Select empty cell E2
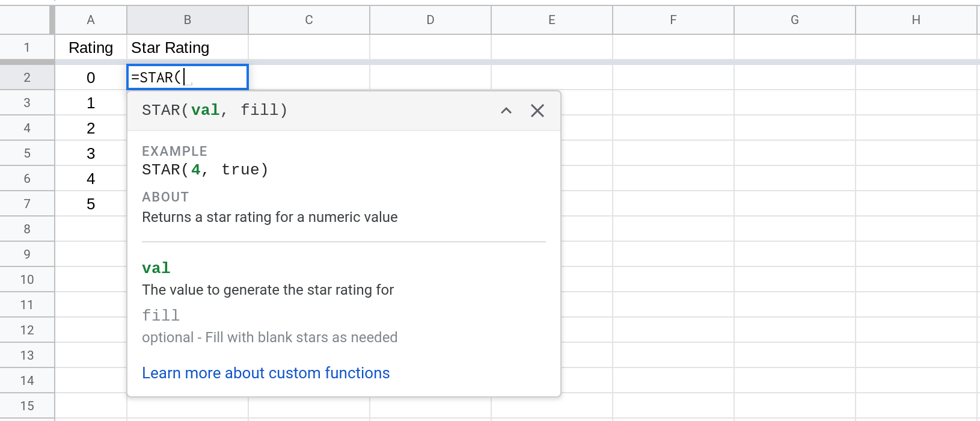 click(x=552, y=77)
